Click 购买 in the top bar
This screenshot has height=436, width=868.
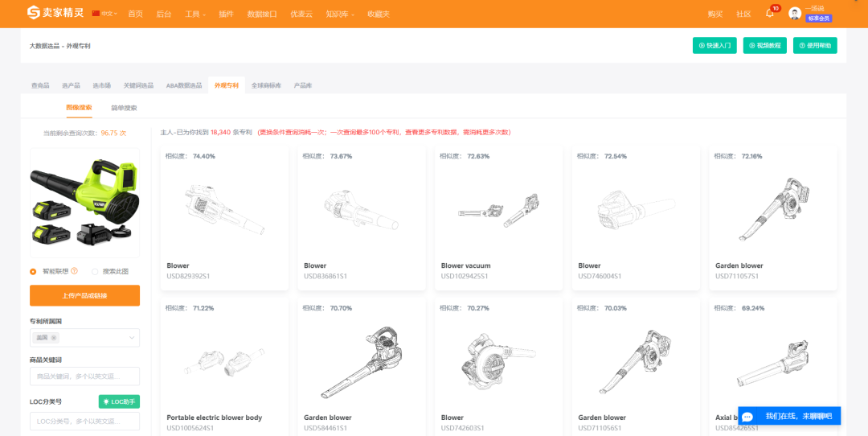pyautogui.click(x=715, y=14)
